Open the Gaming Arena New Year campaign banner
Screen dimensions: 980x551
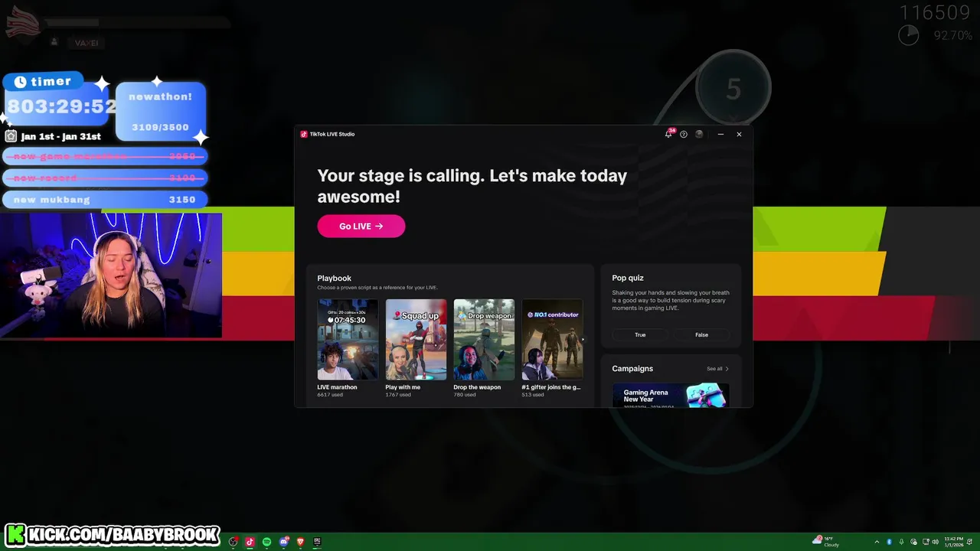[671, 396]
